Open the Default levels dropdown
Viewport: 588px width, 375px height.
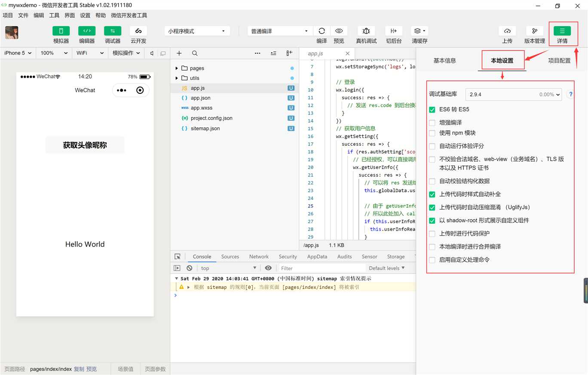pos(387,268)
